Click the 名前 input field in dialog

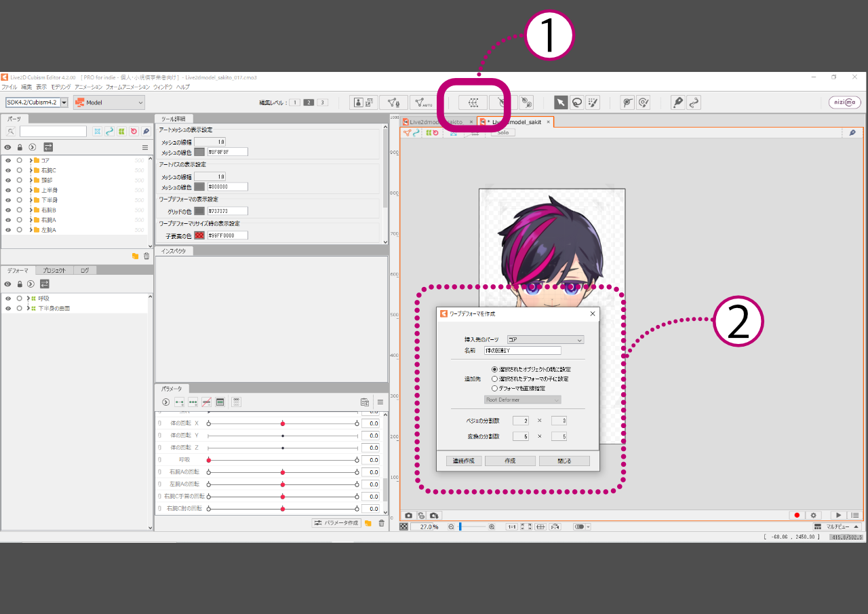[523, 351]
